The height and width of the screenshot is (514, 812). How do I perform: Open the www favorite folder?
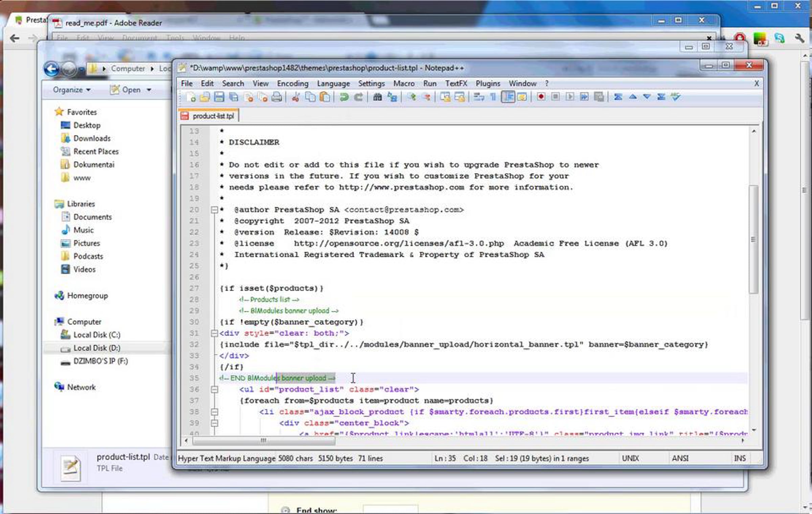click(x=82, y=178)
